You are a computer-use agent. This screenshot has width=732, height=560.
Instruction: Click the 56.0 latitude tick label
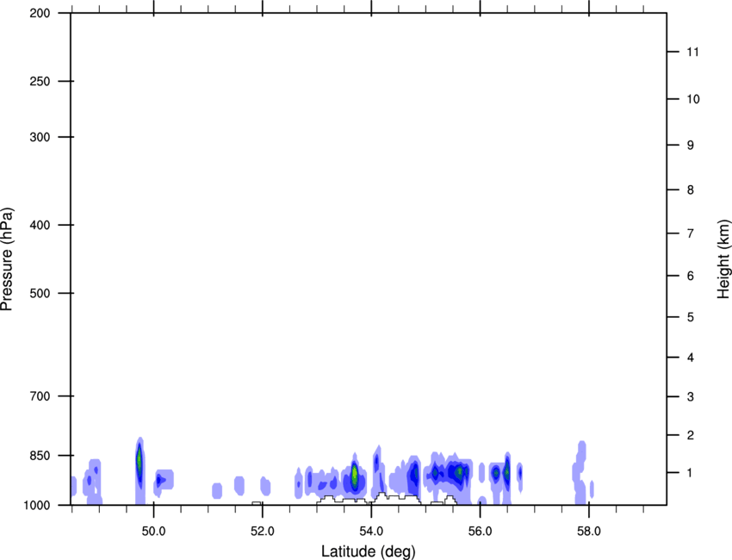[480, 532]
